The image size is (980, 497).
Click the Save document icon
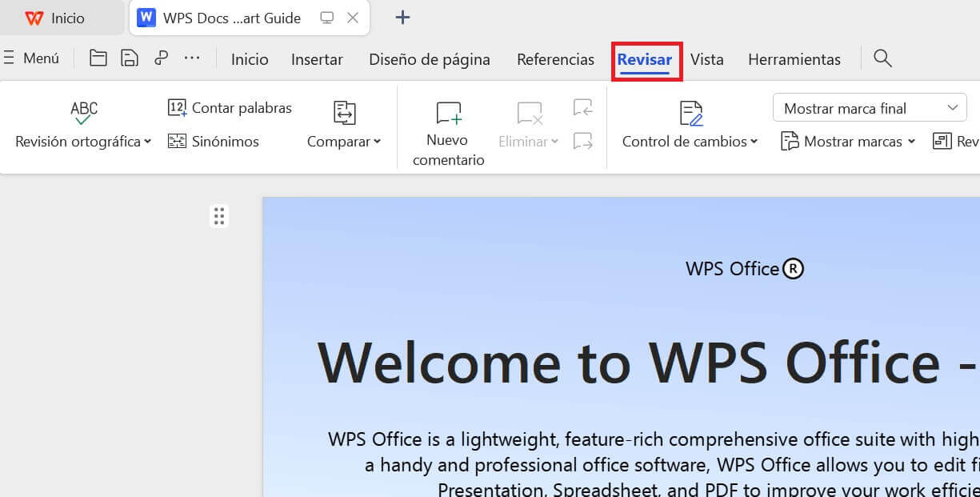click(x=129, y=58)
